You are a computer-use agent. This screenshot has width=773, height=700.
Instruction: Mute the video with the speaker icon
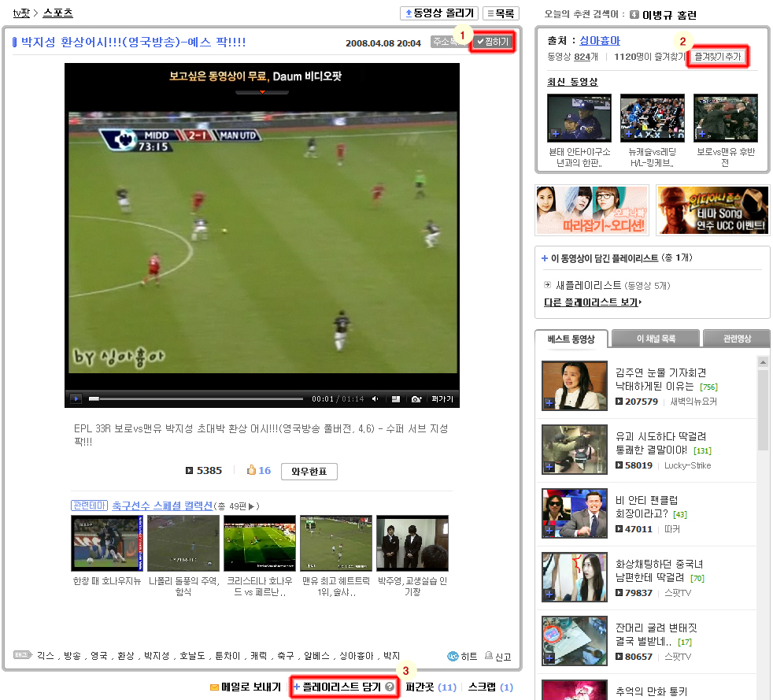coord(375,398)
